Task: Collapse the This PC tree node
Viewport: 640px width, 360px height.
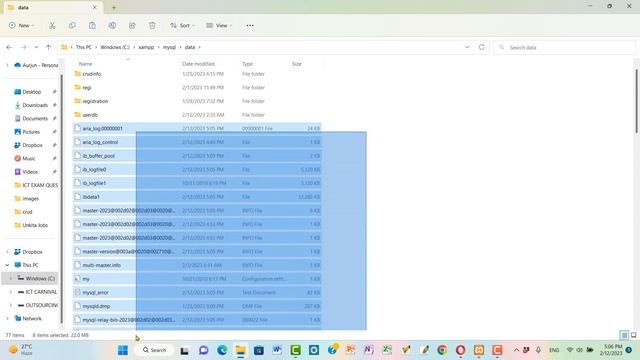Action: (x=7, y=265)
